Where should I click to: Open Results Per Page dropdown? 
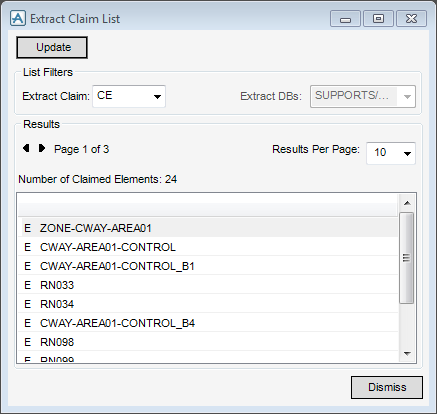pos(391,153)
